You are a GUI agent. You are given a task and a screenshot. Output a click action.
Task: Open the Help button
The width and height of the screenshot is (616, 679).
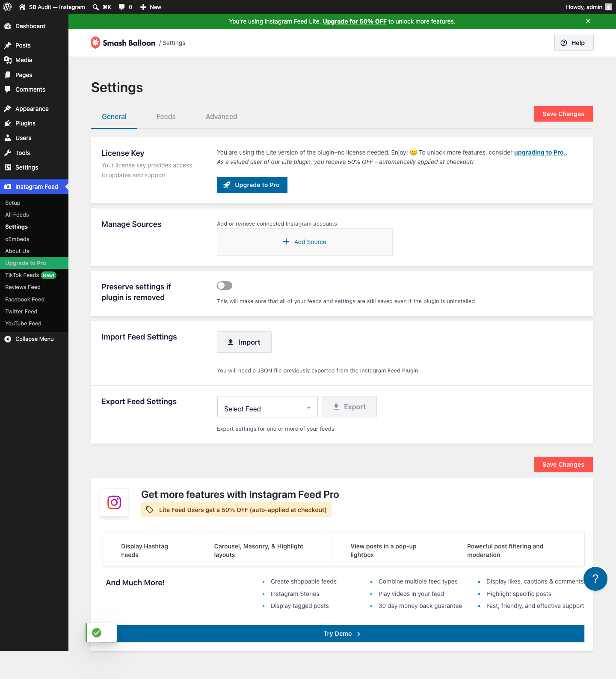(x=574, y=43)
